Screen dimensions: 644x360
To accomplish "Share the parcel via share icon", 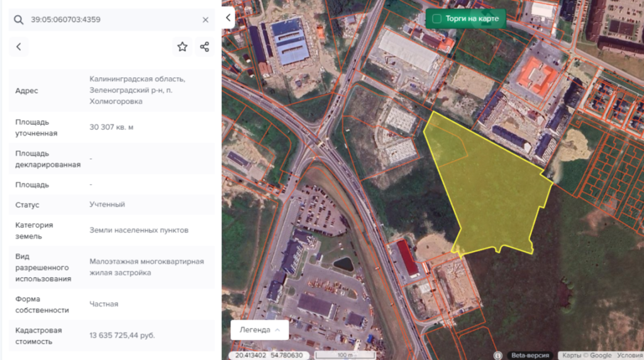I will click(204, 46).
